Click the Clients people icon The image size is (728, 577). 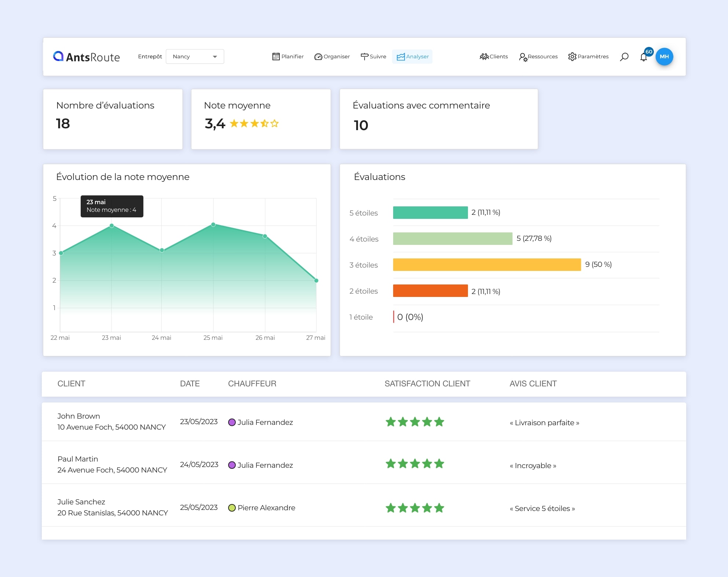484,57
